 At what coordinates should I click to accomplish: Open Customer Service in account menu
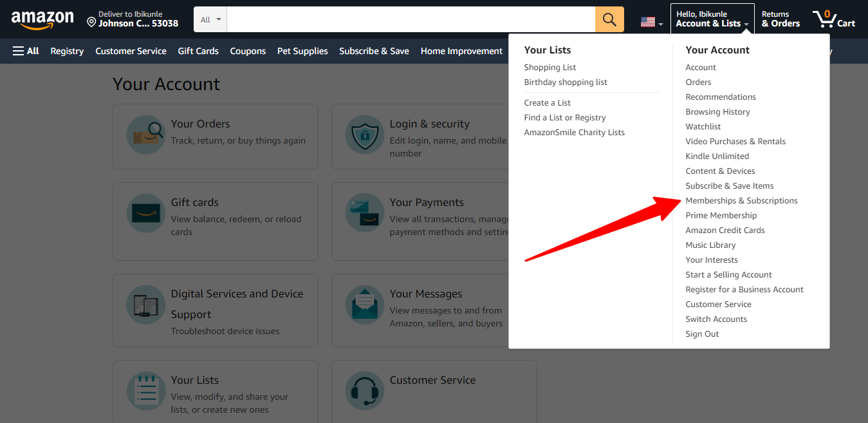point(718,305)
